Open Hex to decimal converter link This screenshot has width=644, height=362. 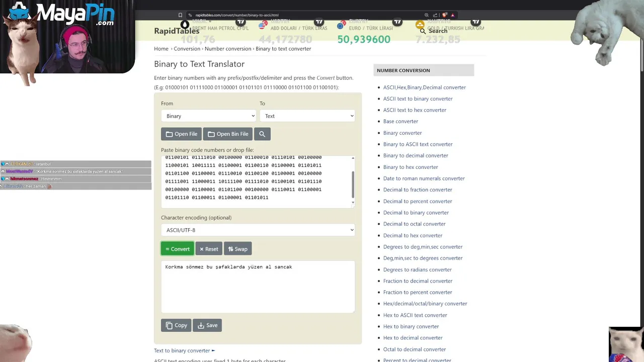pos(413,338)
